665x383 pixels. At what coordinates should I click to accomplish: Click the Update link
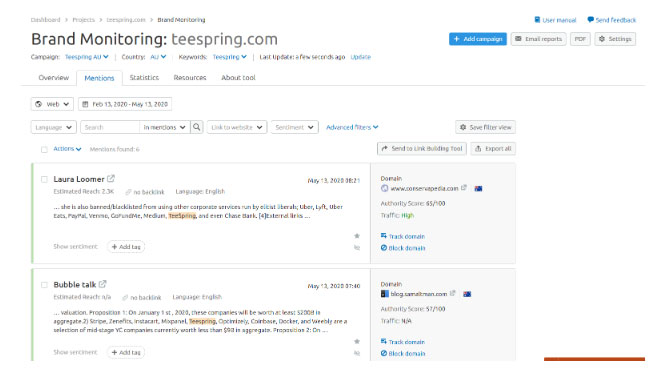coord(360,57)
